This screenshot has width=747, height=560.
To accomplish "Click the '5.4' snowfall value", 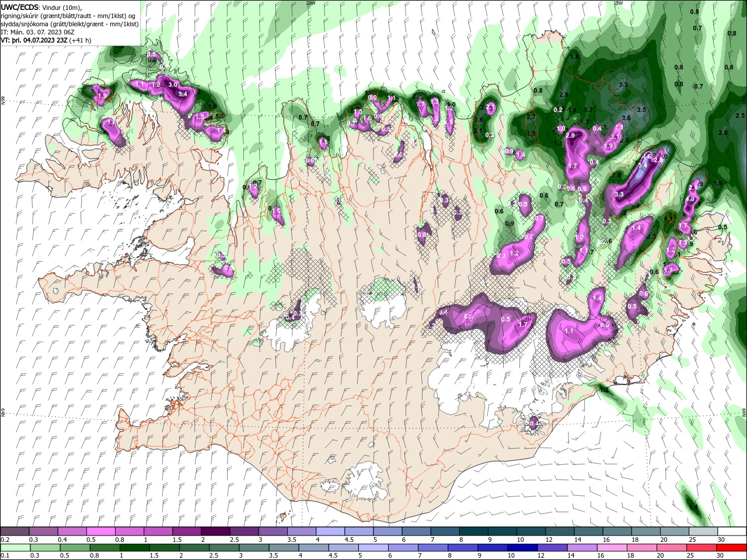I will (643, 166).
